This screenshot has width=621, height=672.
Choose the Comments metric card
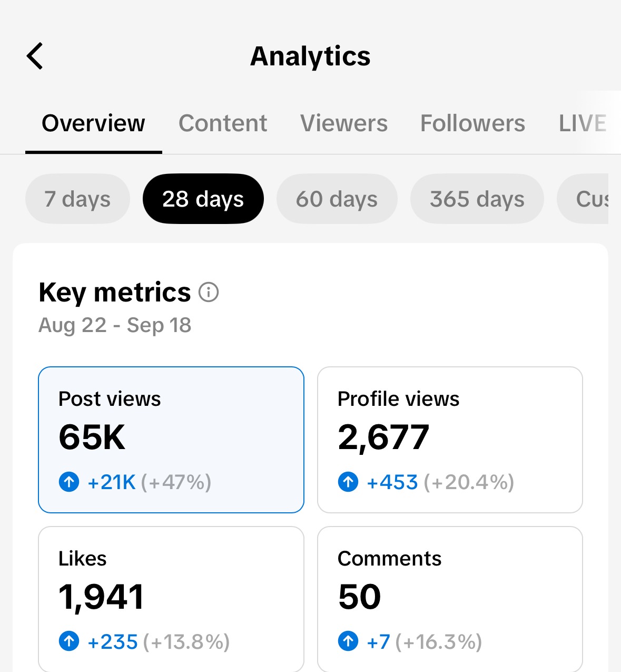[450, 598]
